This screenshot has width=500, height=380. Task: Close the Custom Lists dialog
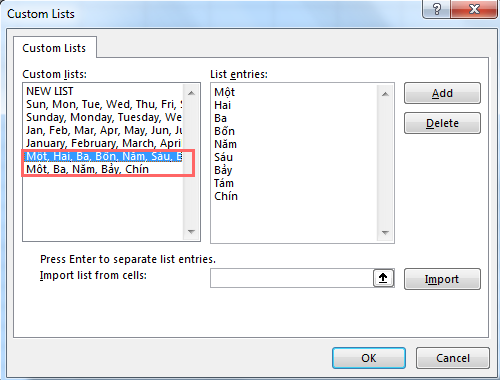coord(474,9)
